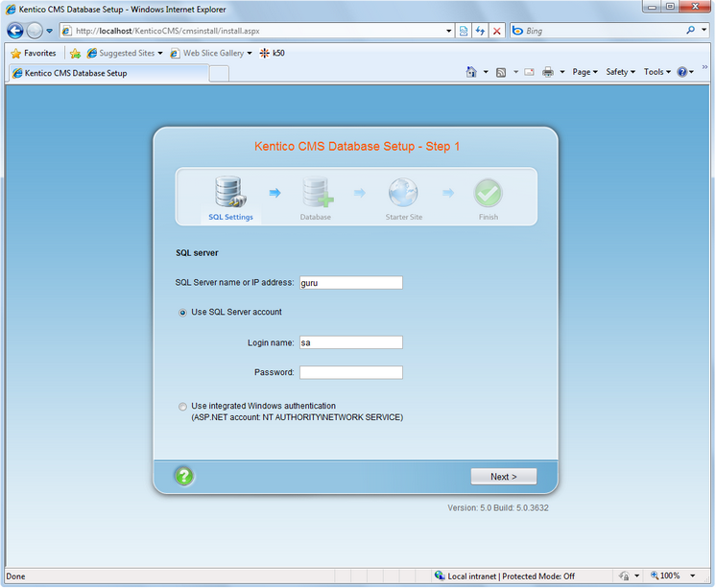Image resolution: width=716 pixels, height=588 pixels.
Task: Stop page loading with the red X
Action: click(496, 31)
